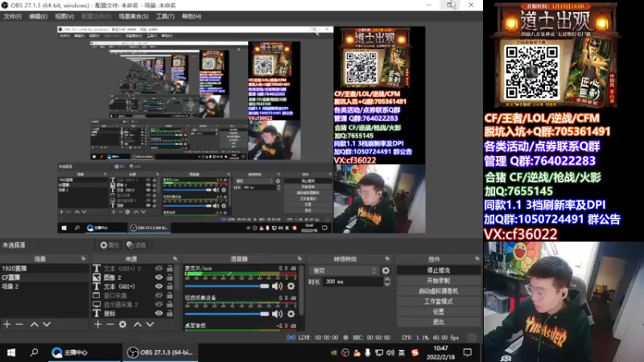
Task: Pop out the 场景 dock panel
Action: tap(84, 258)
